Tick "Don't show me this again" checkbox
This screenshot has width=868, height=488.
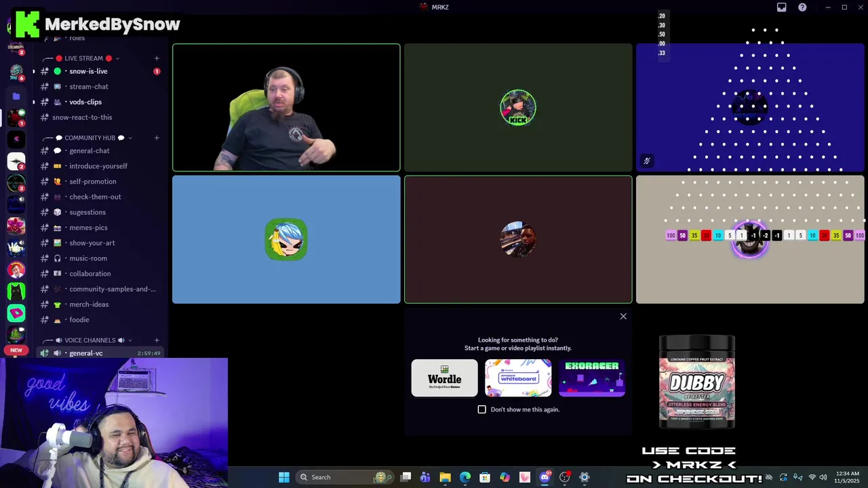482,409
